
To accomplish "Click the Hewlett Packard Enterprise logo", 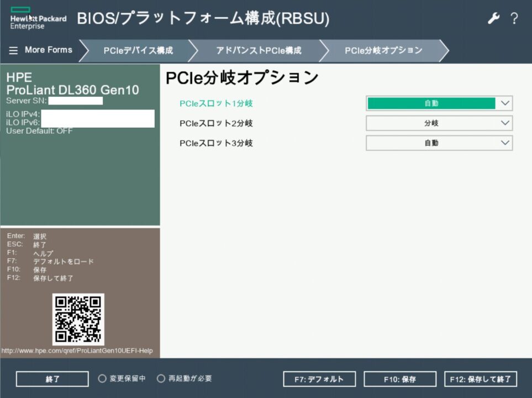I will 38,18.
